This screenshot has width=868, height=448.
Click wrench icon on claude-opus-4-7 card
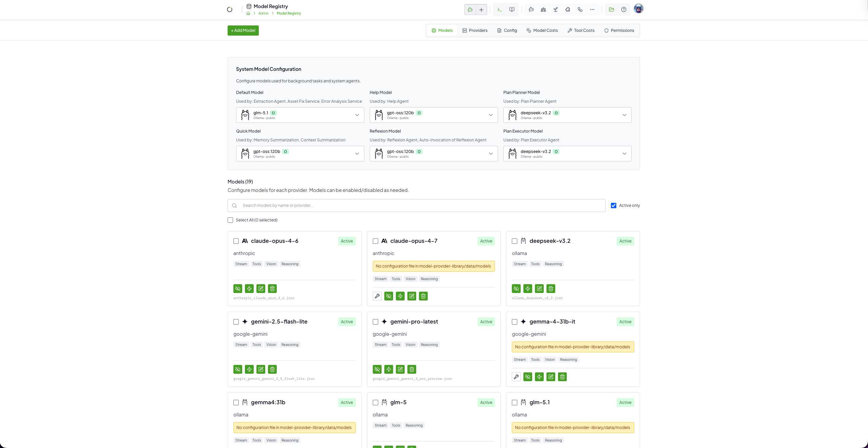(377, 296)
